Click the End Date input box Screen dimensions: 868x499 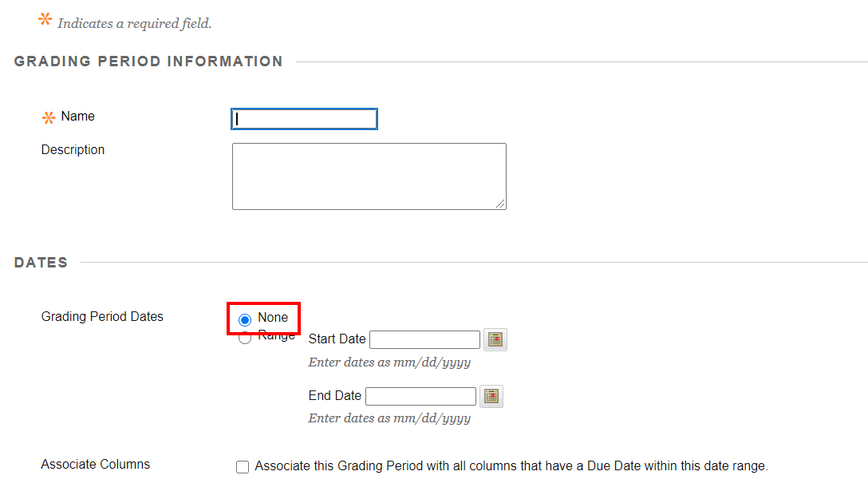tap(420, 396)
